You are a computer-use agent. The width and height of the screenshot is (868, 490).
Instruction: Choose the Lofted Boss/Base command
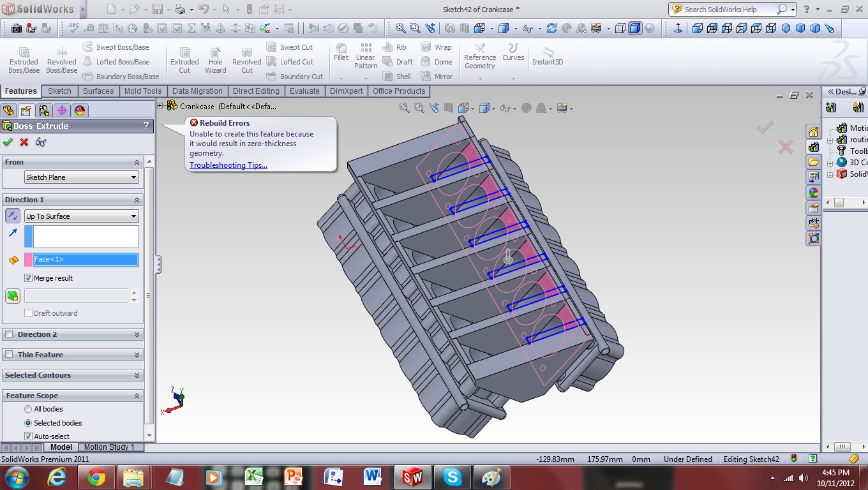click(116, 62)
